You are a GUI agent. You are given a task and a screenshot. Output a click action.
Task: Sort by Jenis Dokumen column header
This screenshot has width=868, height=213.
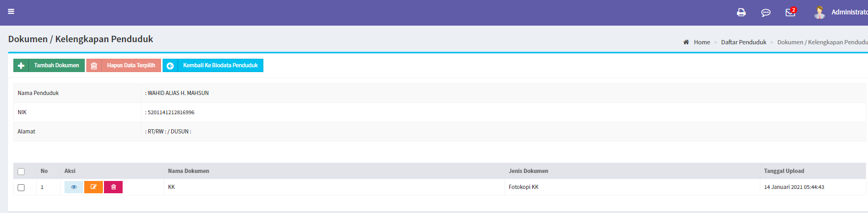[528, 171]
